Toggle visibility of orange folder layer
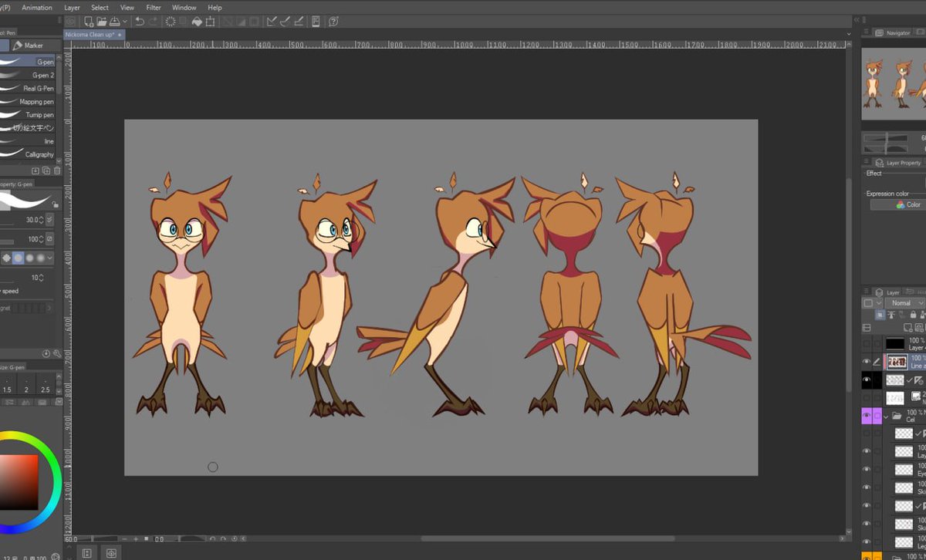The width and height of the screenshot is (926, 560). [x=867, y=556]
